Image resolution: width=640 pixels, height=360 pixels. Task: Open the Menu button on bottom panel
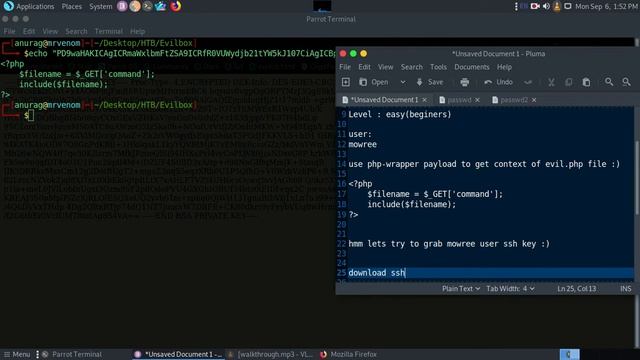click(17, 354)
